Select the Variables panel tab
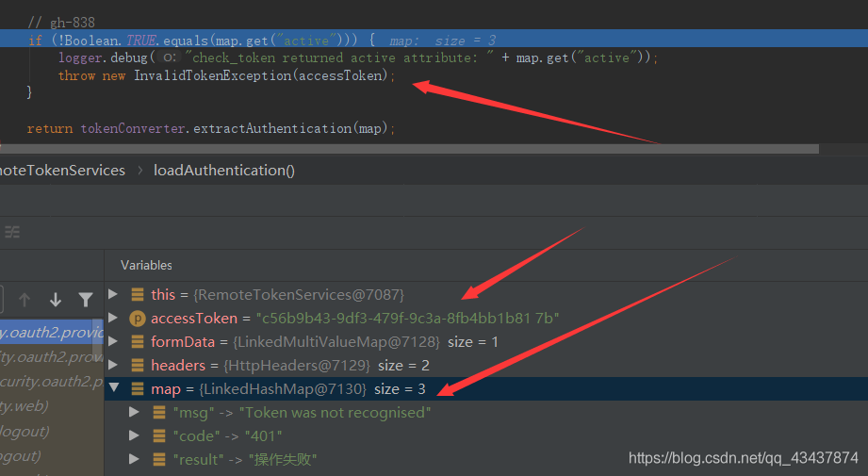The height and width of the screenshot is (476, 868). click(146, 266)
